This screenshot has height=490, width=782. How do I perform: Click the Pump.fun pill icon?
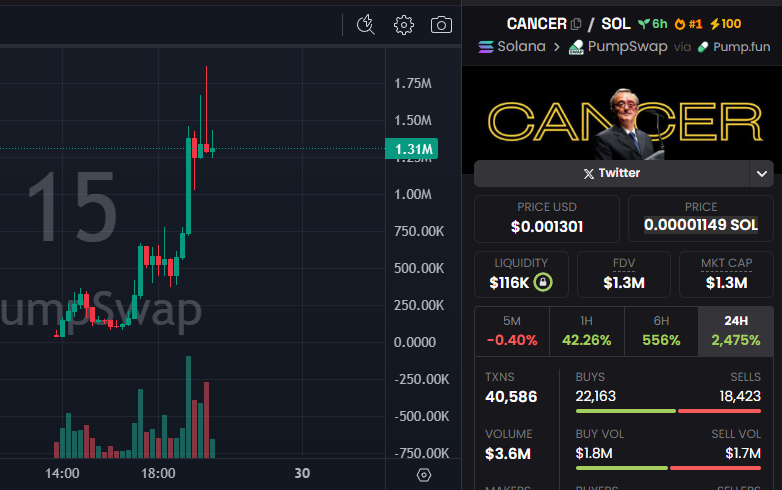[703, 47]
